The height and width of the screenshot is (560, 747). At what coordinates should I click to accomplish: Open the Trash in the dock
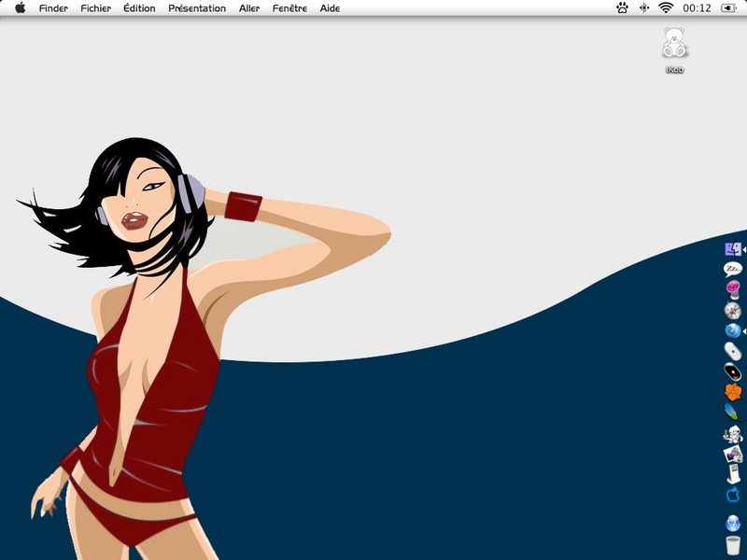(733, 545)
